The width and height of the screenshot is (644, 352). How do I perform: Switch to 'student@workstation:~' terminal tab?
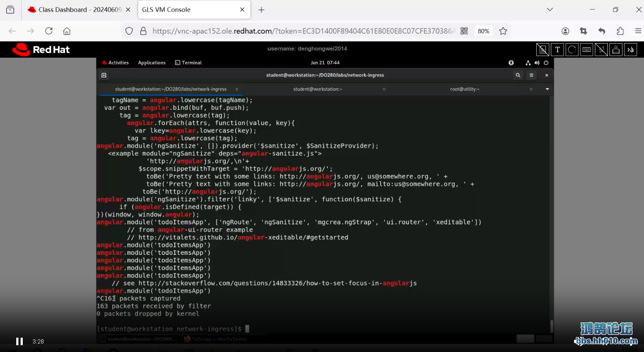pyautogui.click(x=318, y=89)
